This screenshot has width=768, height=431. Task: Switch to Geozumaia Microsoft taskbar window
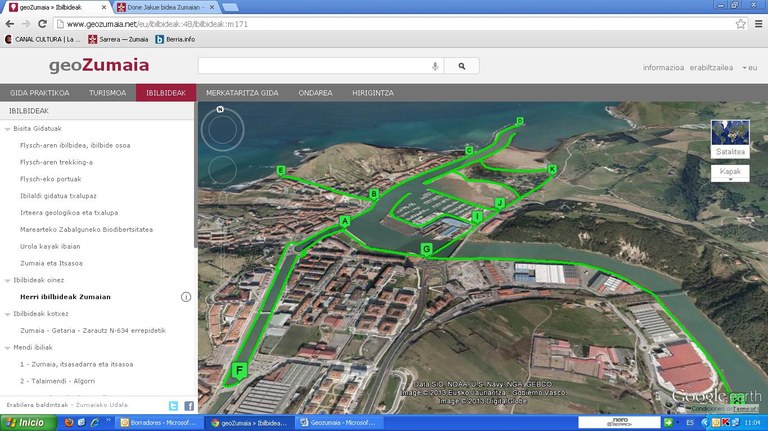[340, 422]
